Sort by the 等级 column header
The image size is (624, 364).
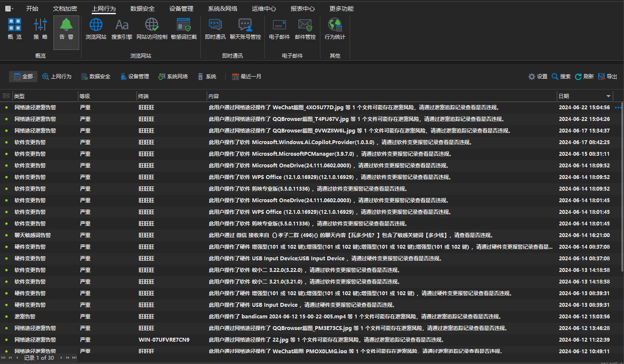coord(107,96)
